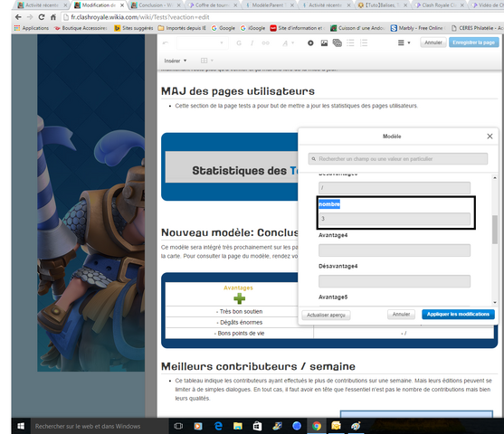Viewport: 504px width, 434px height.
Task: Click the nombre field containing 3
Action: (395, 219)
